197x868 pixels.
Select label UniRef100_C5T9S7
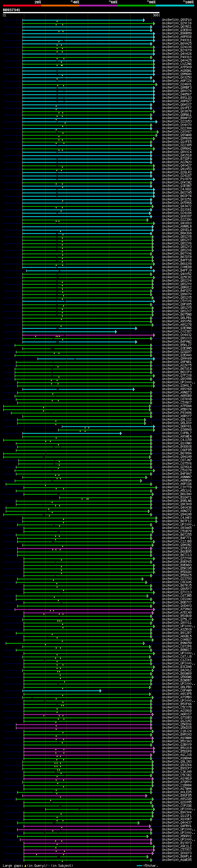177,850
